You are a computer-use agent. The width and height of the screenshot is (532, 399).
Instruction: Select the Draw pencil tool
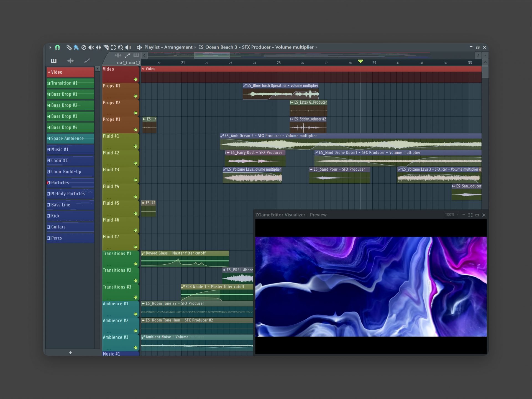(69, 47)
